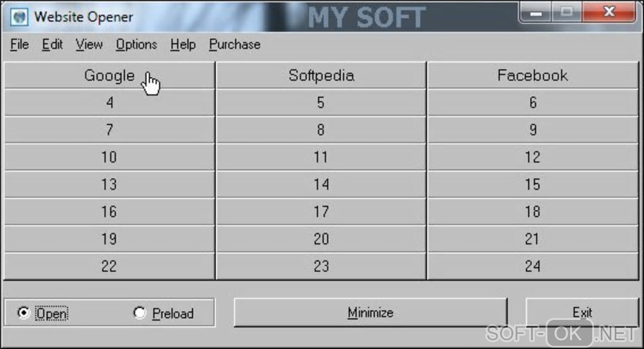Image resolution: width=644 pixels, height=349 pixels.
Task: Open the Edit menu
Action: point(52,45)
